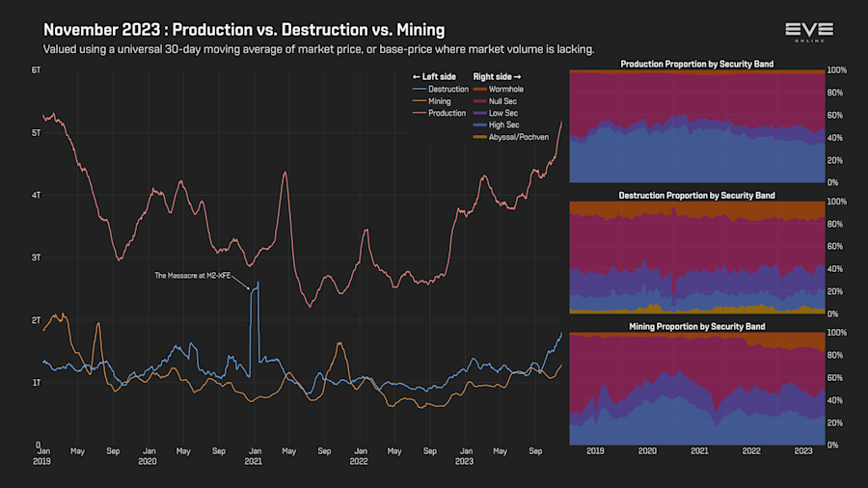Click 2022 year label under Mining Proportion chart
Screen dimensions: 868x488
[x=751, y=451]
